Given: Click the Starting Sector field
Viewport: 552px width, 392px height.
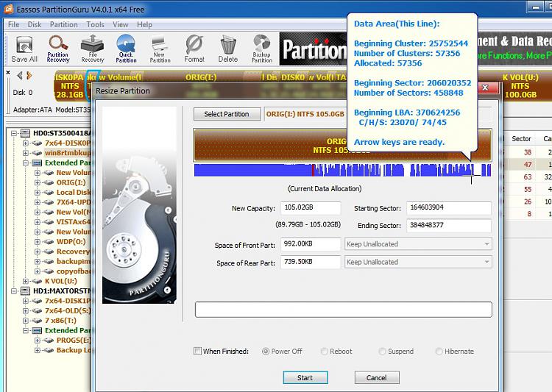Looking at the screenshot, I should click(449, 207).
